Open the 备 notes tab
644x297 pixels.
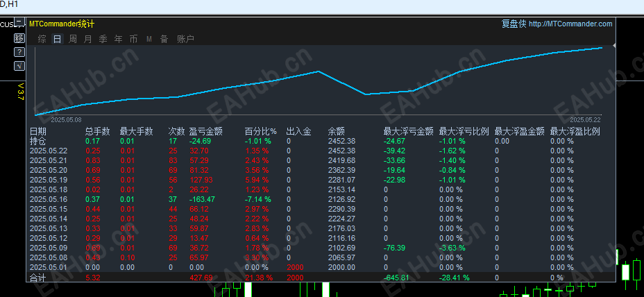pyautogui.click(x=164, y=39)
